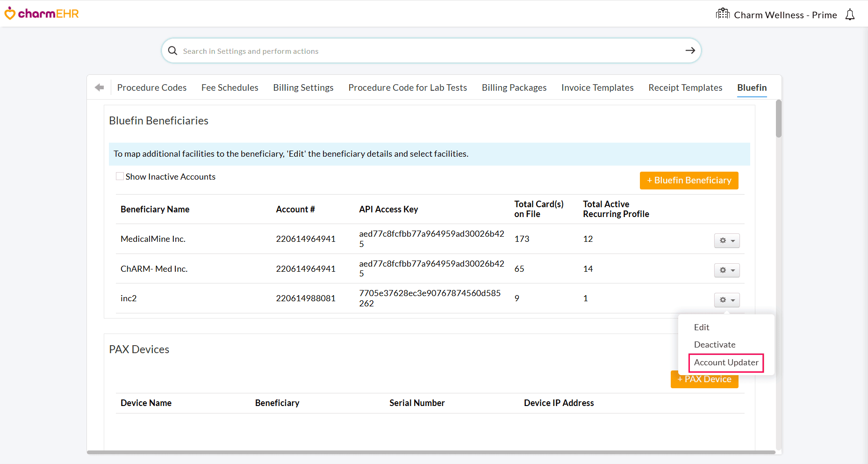Click the + PAX Device button
Viewport: 868px width, 464px height.
click(704, 379)
